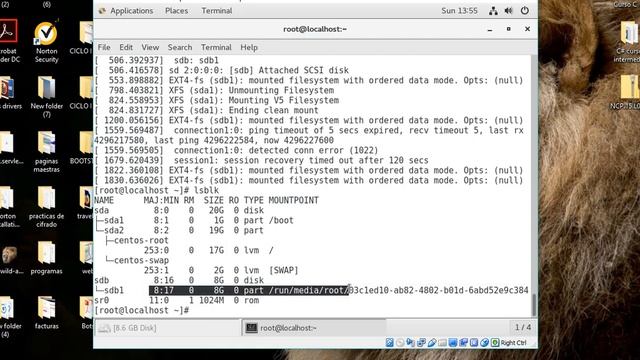640x360 pixels.
Task: Select the Norton Security desktop shortcut
Action: (47, 42)
